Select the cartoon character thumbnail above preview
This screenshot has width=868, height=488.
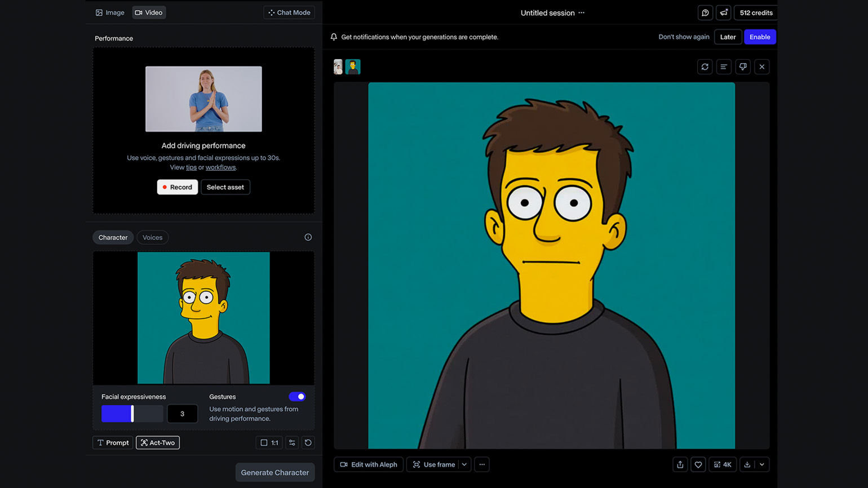point(353,67)
